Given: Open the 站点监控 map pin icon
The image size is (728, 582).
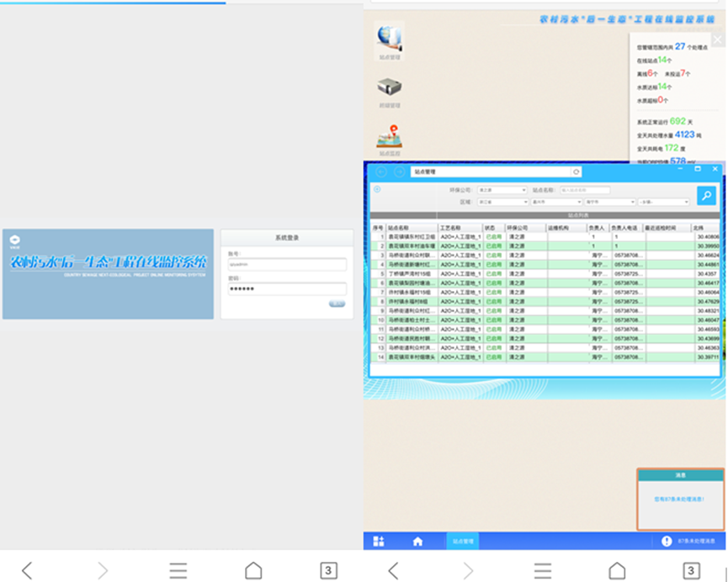Looking at the screenshot, I should 389,135.
